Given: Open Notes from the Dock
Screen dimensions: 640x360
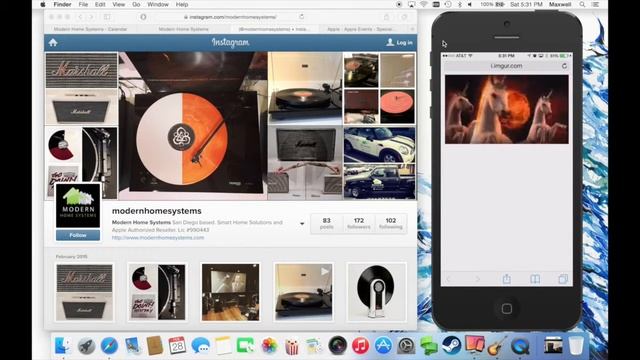Looking at the screenshot, I should 223,346.
